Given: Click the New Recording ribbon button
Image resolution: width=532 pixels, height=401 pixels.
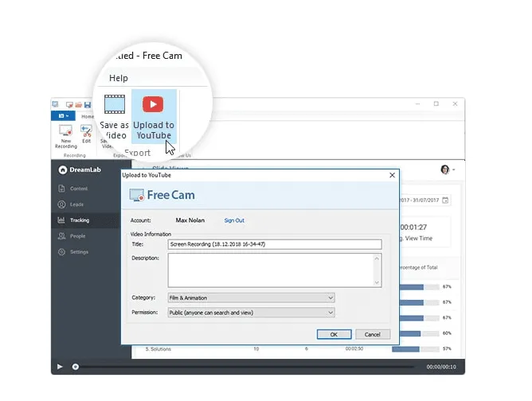Looking at the screenshot, I should coord(66,137).
